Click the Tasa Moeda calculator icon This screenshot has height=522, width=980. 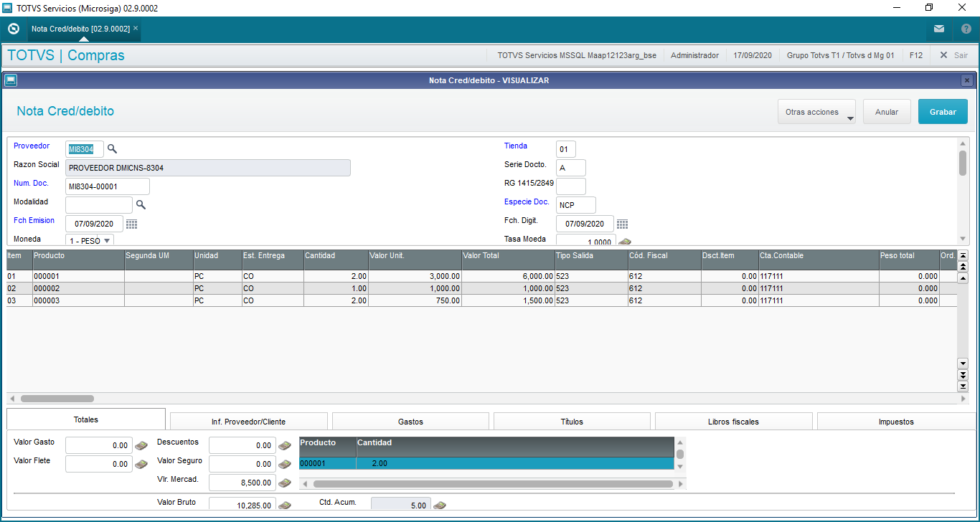pyautogui.click(x=625, y=242)
